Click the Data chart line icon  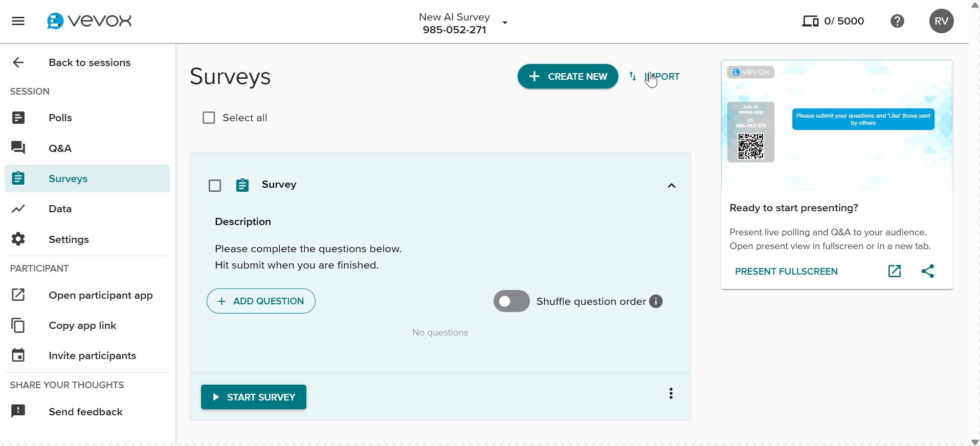coord(18,209)
